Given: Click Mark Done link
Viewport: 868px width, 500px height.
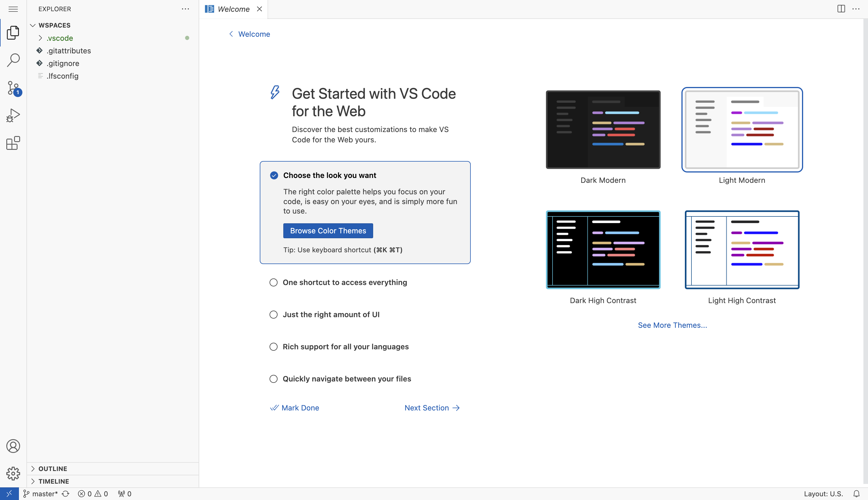Looking at the screenshot, I should [x=294, y=408].
